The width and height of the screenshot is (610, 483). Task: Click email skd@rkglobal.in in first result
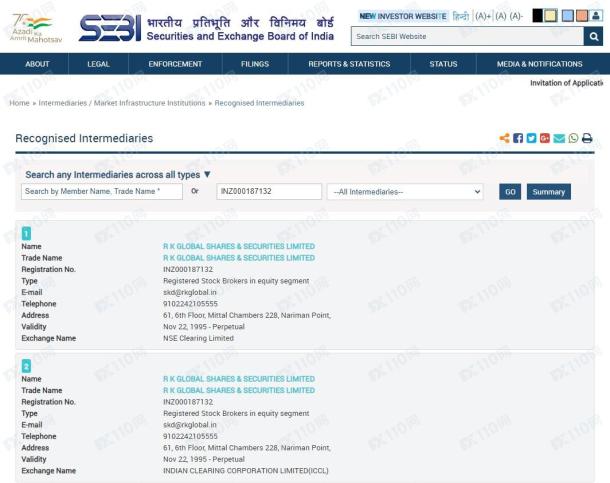point(190,292)
